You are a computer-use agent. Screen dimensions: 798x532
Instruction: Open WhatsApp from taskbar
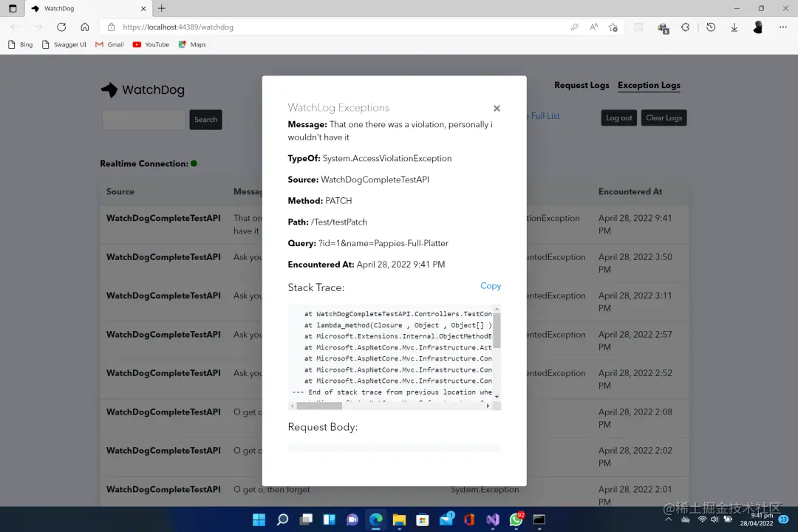click(516, 519)
